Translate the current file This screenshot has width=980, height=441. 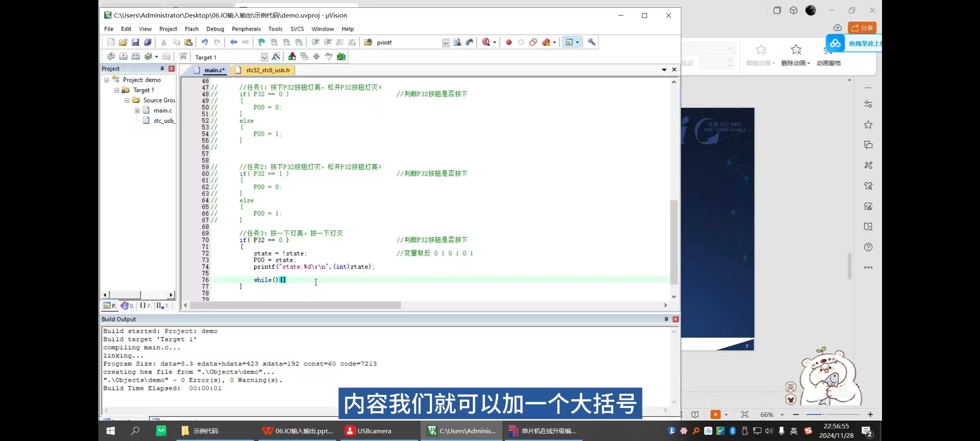111,56
